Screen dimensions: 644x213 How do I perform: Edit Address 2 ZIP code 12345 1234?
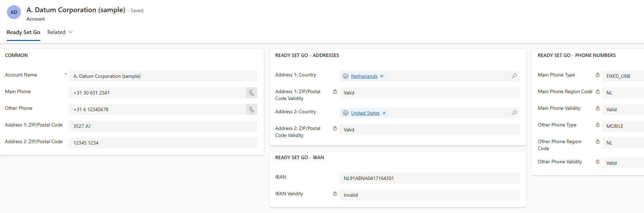(x=163, y=143)
